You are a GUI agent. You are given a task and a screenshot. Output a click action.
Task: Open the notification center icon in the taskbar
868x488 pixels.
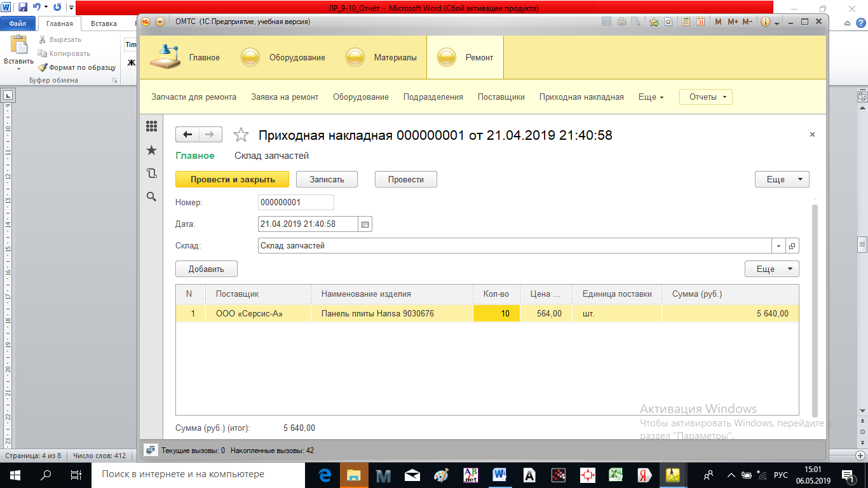pyautogui.click(x=848, y=475)
